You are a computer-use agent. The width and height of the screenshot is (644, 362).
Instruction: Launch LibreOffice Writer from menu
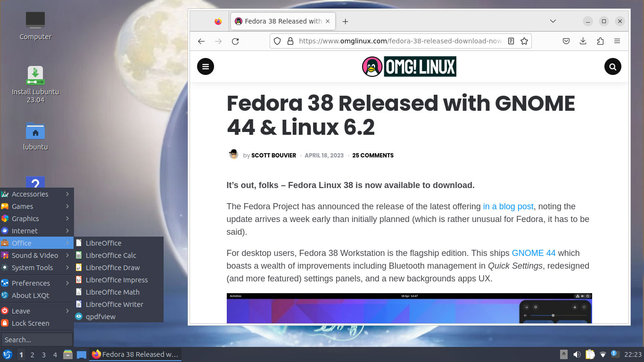coord(119,304)
